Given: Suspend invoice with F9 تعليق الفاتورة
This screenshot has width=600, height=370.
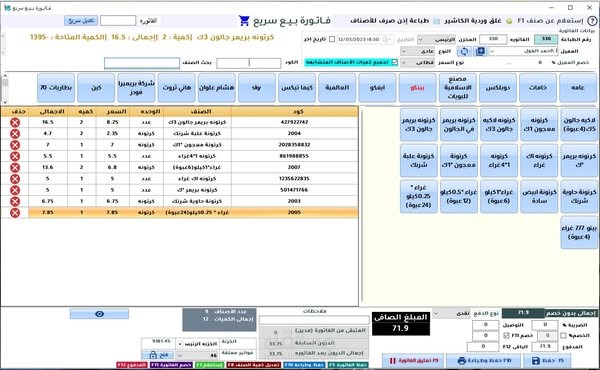Looking at the screenshot, I should coord(413,360).
